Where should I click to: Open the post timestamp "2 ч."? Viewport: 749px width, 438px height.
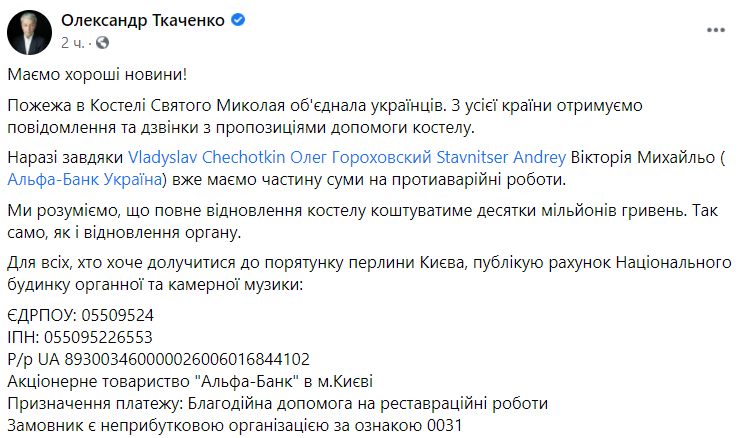click(x=74, y=43)
